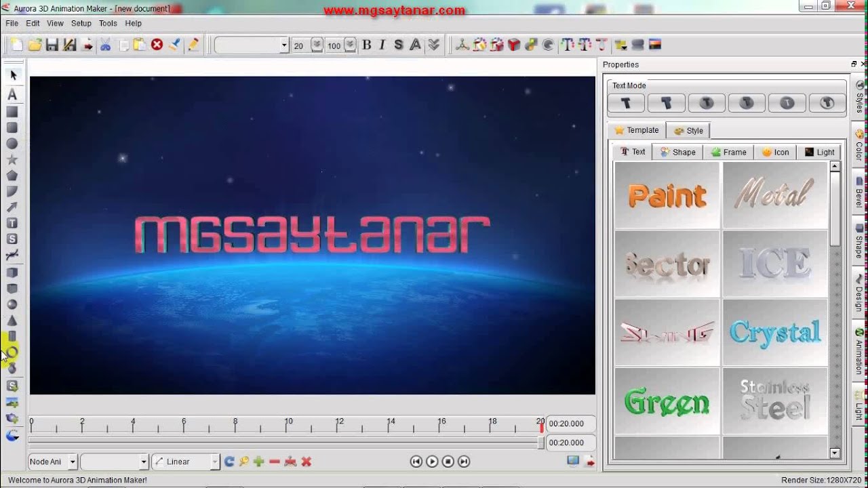The width and height of the screenshot is (868, 488).
Task: Pick the circle shape tool
Action: pos(12,144)
